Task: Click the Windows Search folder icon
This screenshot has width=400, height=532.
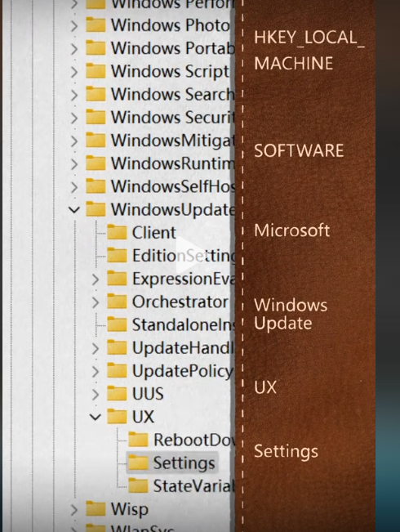Action: 96,94
